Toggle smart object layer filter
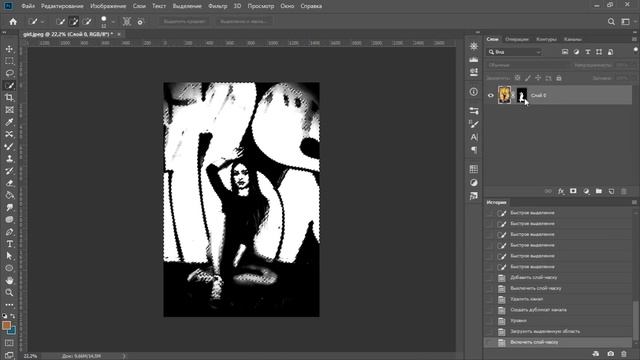Screen dimensions: 640x360 point(610,52)
